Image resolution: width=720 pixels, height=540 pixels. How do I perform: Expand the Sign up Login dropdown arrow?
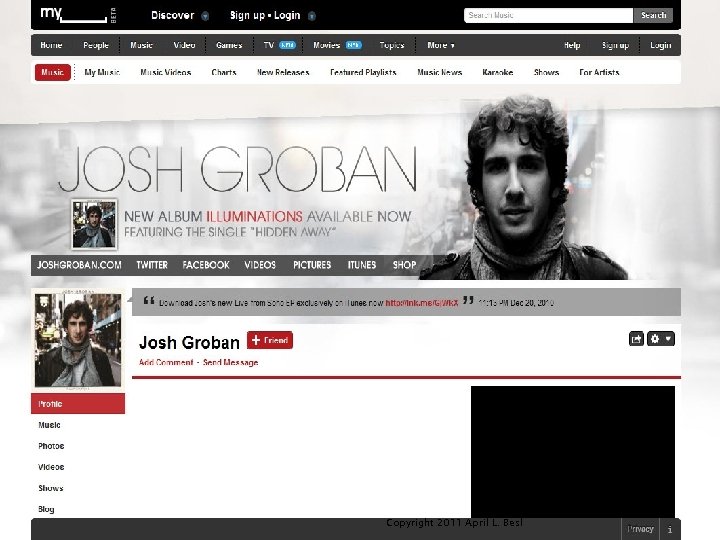[312, 17]
